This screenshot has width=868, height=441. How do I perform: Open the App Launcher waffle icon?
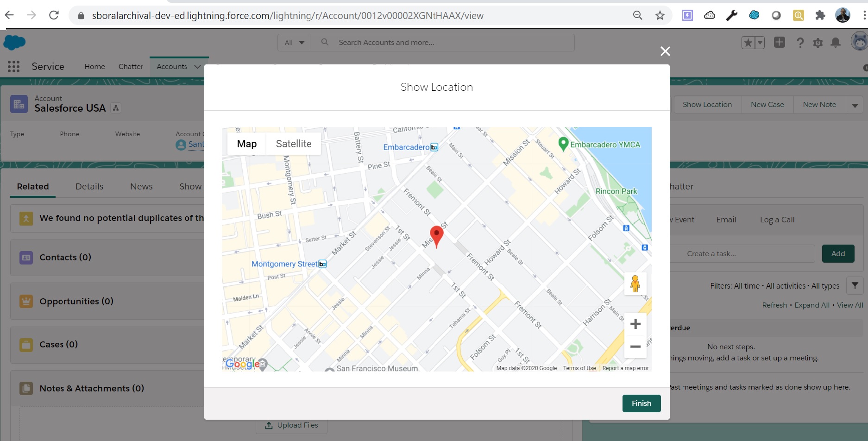(x=13, y=66)
